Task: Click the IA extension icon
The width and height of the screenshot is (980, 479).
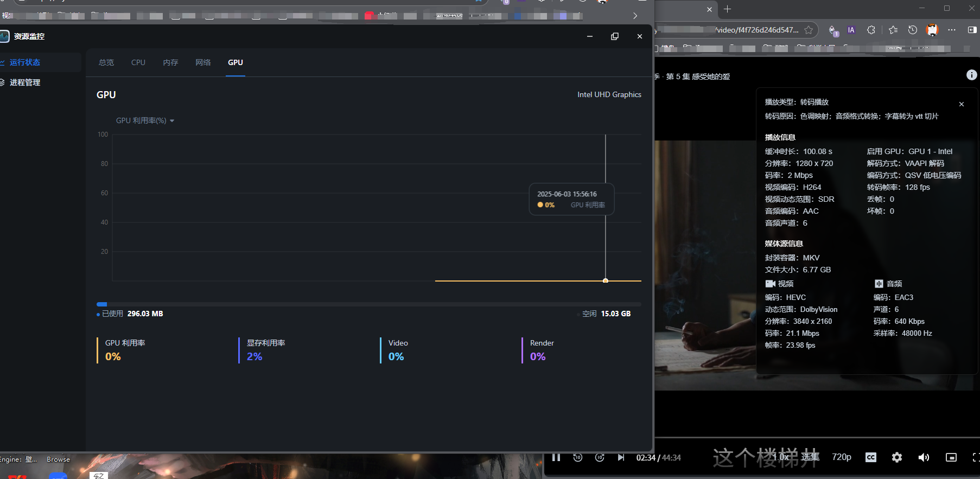Action: [851, 30]
